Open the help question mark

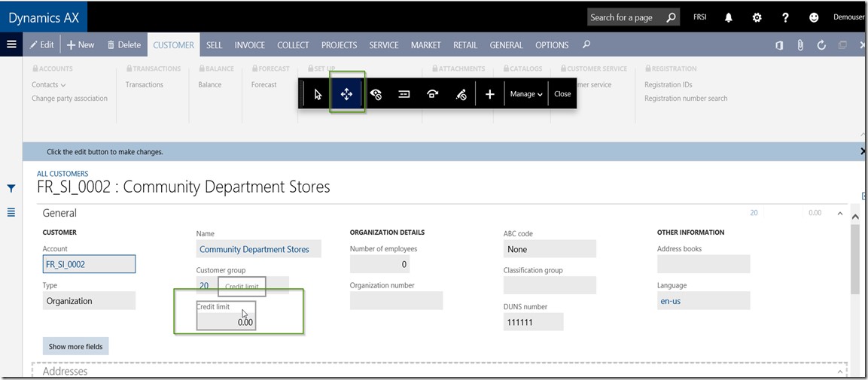pos(785,18)
